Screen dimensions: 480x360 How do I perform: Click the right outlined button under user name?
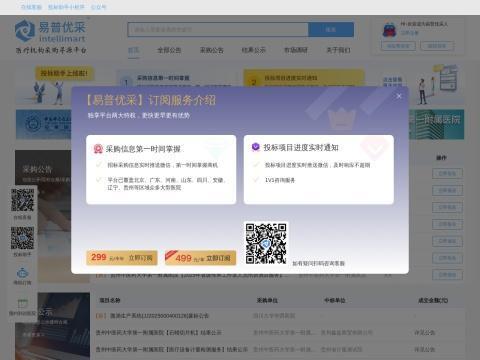click(437, 46)
